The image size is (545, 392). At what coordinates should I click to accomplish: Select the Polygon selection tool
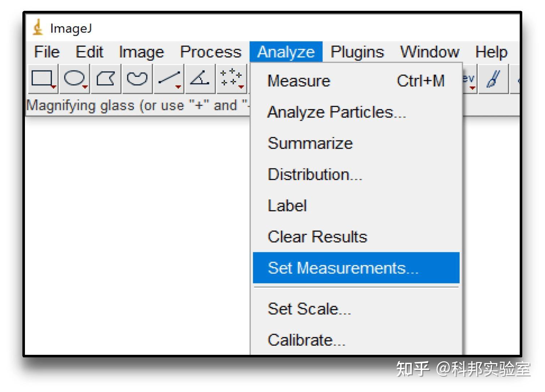(106, 78)
